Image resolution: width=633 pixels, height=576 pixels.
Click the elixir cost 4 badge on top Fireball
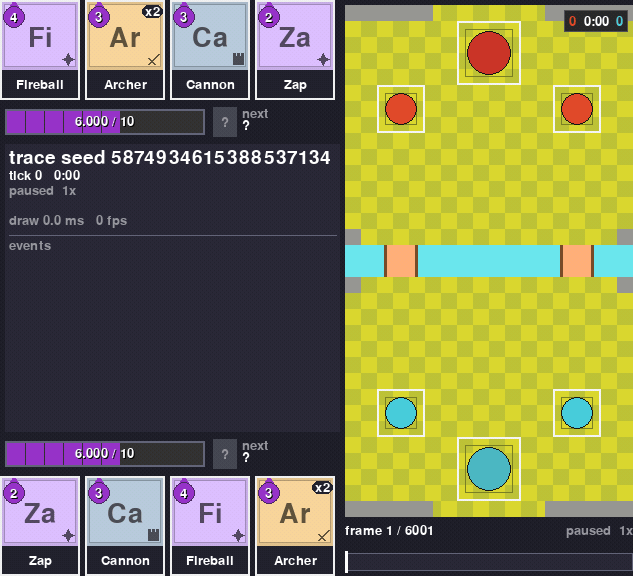click(14, 17)
